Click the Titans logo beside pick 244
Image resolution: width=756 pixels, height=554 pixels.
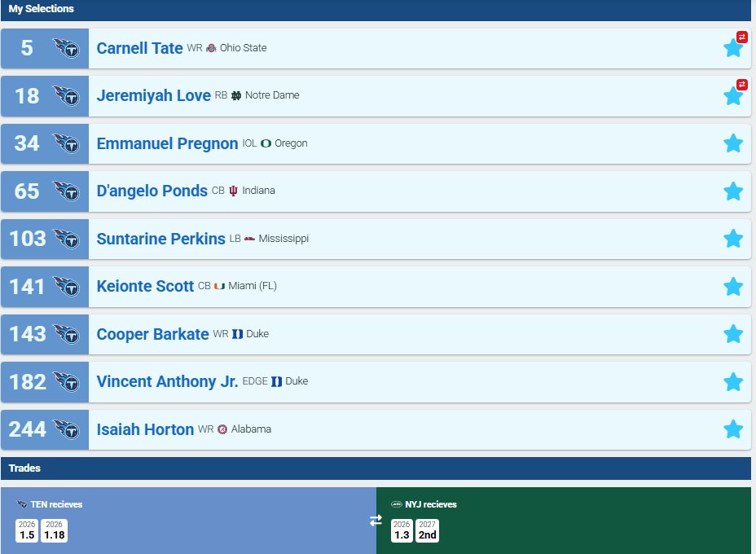pos(66,429)
